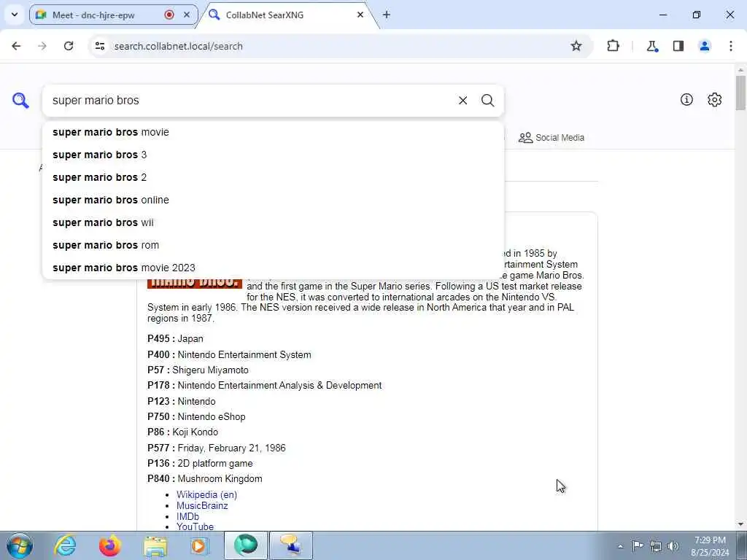
Task: Open the MusicBrainz link
Action: (202, 506)
